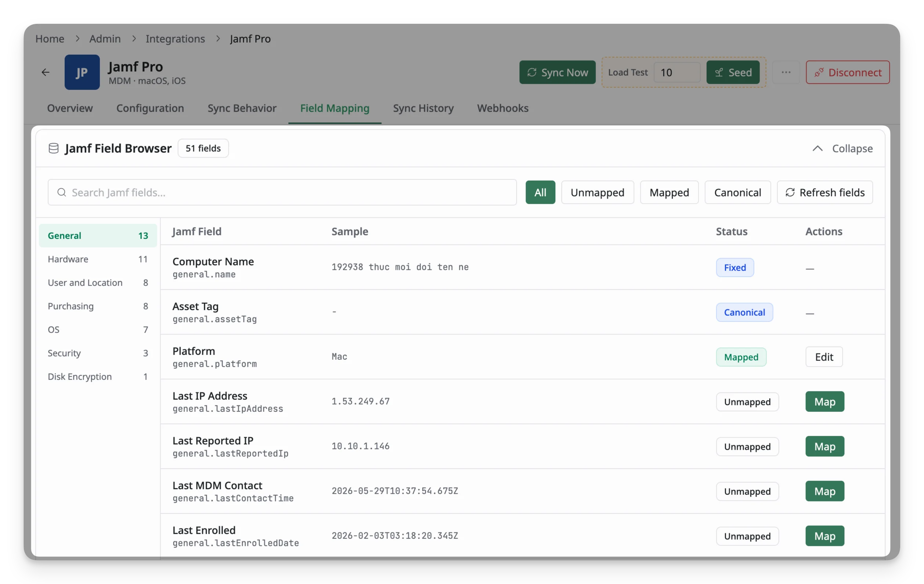Click the Mapped badge for Platform
This screenshot has height=584, width=924.
[x=741, y=357]
